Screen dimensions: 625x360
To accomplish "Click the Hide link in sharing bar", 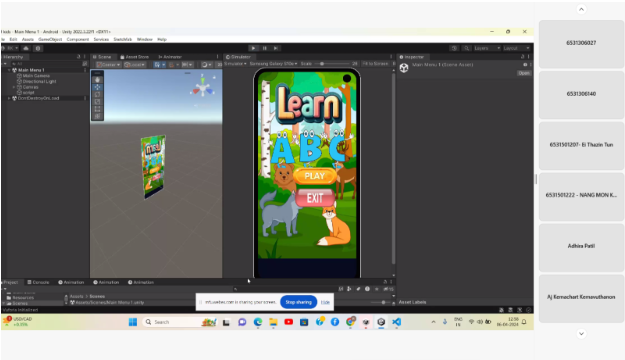I will (x=325, y=302).
